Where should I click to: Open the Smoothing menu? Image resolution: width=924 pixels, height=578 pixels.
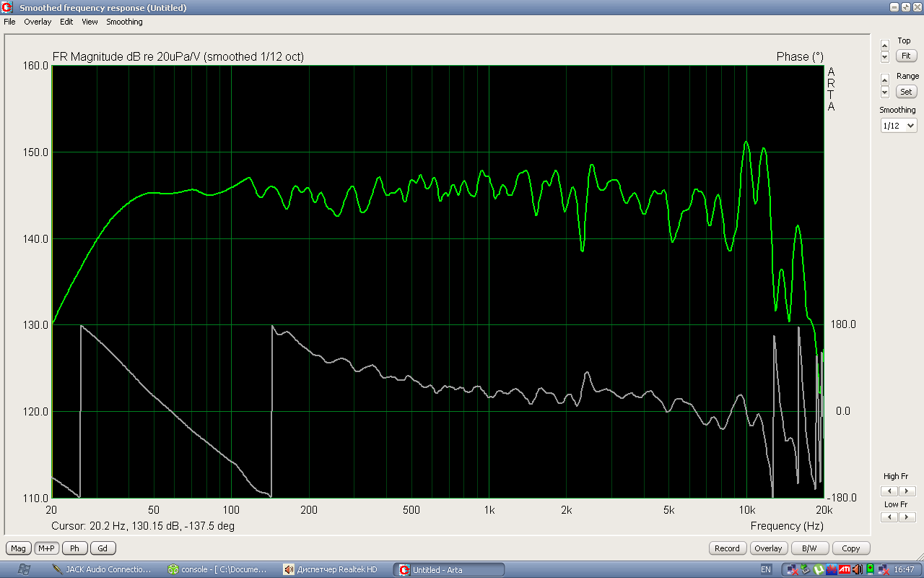pyautogui.click(x=125, y=22)
